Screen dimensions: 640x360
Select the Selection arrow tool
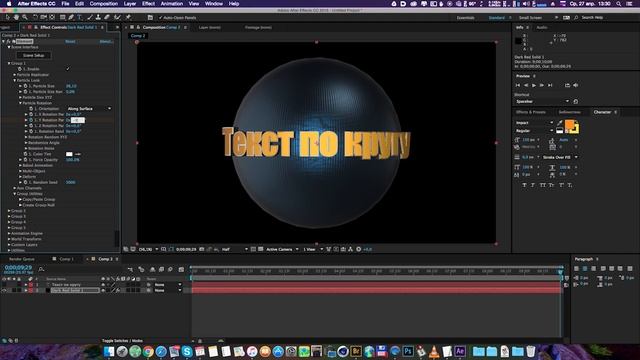[8, 18]
